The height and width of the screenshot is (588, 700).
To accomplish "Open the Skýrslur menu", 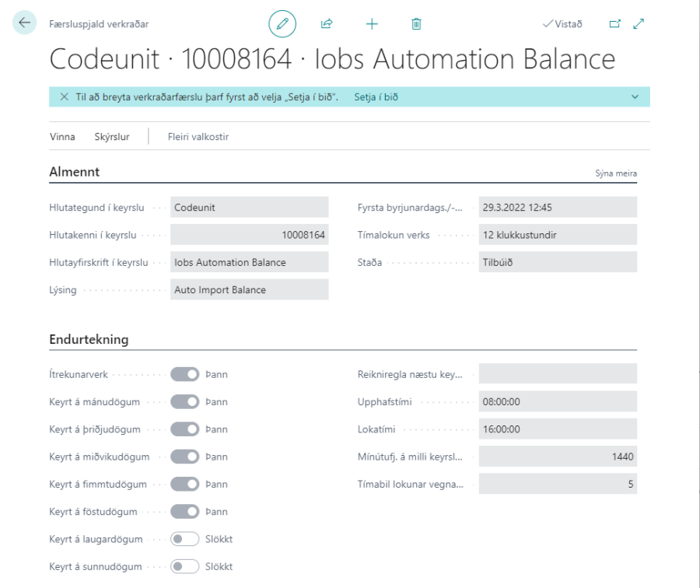I will [111, 137].
